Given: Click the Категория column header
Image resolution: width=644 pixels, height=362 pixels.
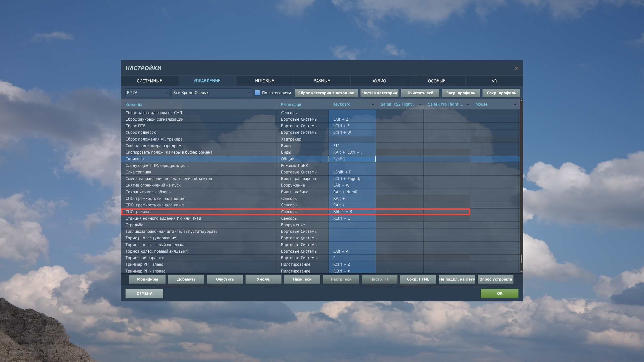Looking at the screenshot, I should click(x=302, y=104).
